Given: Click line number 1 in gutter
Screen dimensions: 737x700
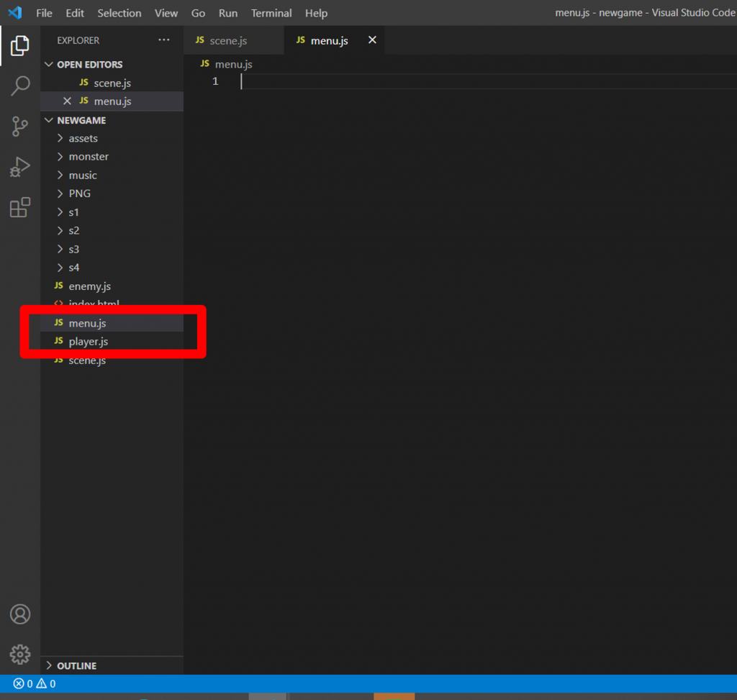Looking at the screenshot, I should pyautogui.click(x=215, y=81).
